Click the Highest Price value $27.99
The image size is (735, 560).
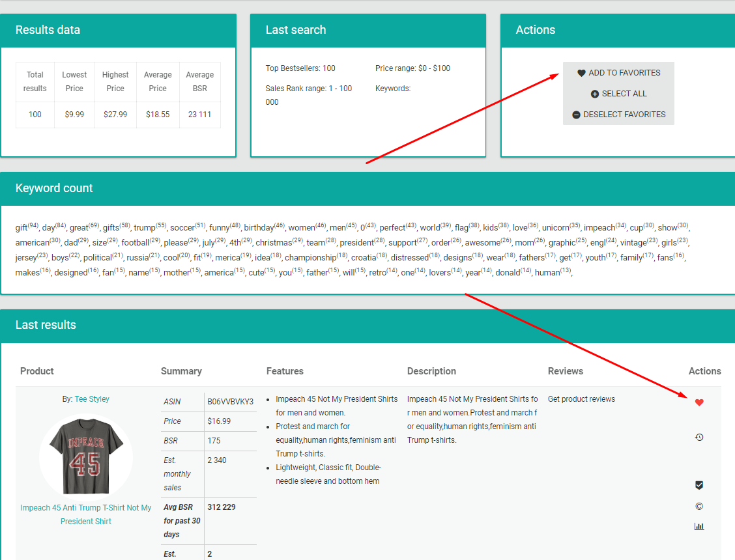pos(115,115)
